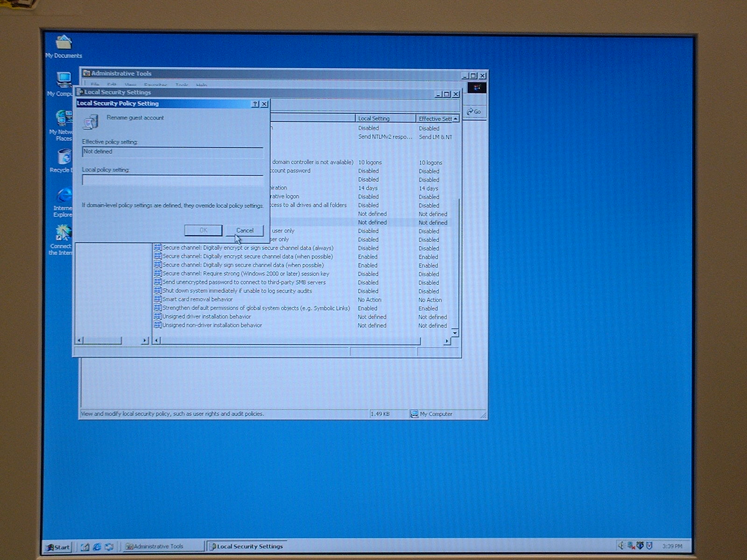747x560 pixels.
Task: Click the policy list scroll down arrow
Action: (x=455, y=332)
